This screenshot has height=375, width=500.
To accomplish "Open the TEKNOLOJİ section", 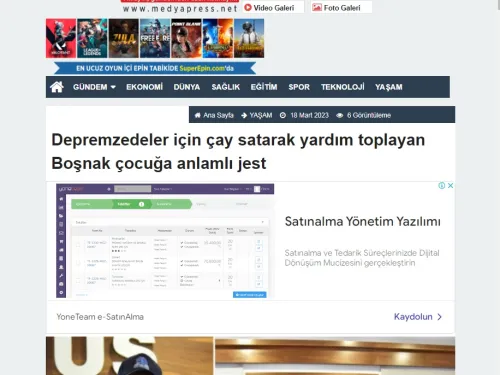I will point(343,87).
